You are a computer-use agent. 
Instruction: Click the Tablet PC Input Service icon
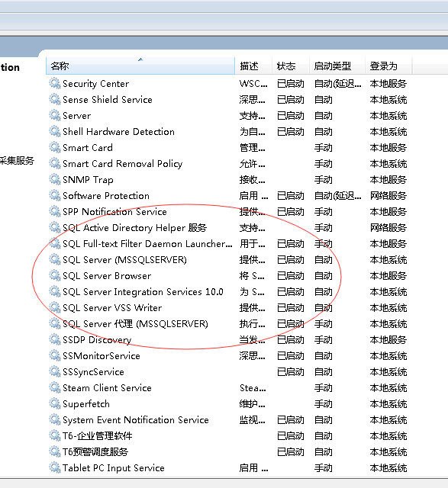click(x=55, y=467)
